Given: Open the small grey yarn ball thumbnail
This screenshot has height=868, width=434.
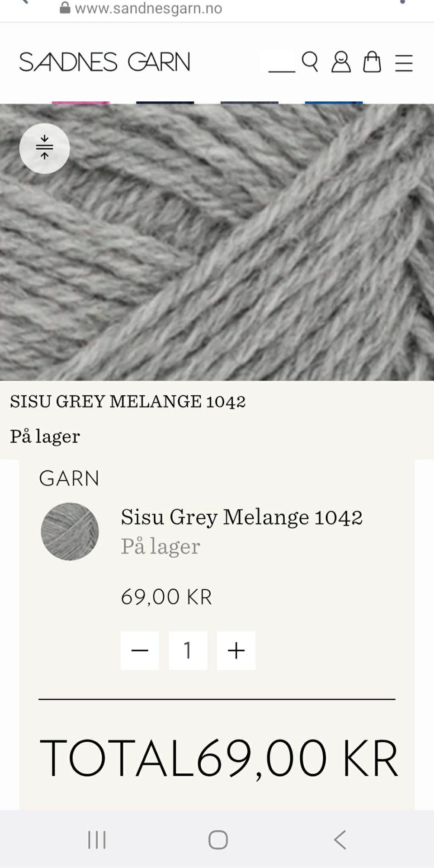Looking at the screenshot, I should click(70, 531).
